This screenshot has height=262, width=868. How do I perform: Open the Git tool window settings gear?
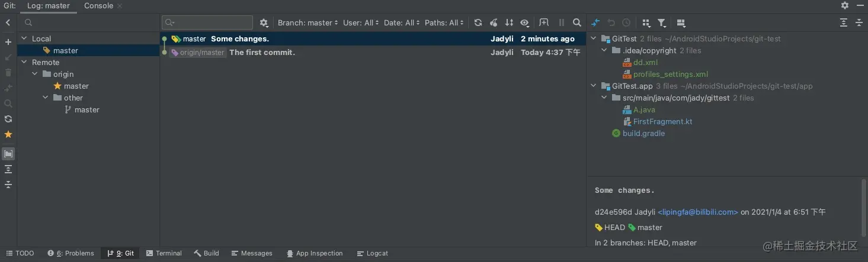(845, 5)
